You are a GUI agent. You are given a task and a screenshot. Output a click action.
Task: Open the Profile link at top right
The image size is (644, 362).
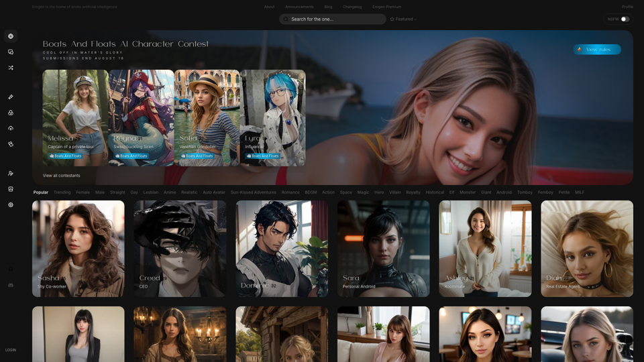[x=627, y=7]
